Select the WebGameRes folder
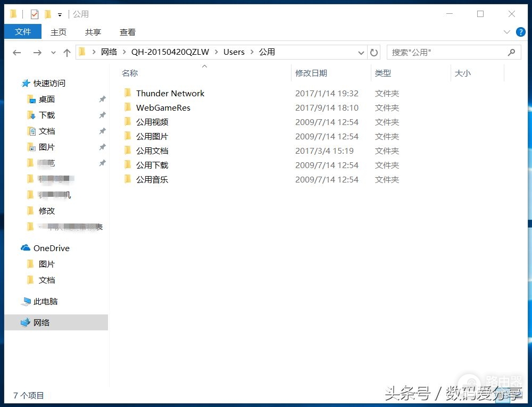This screenshot has height=407, width=532. coord(163,107)
